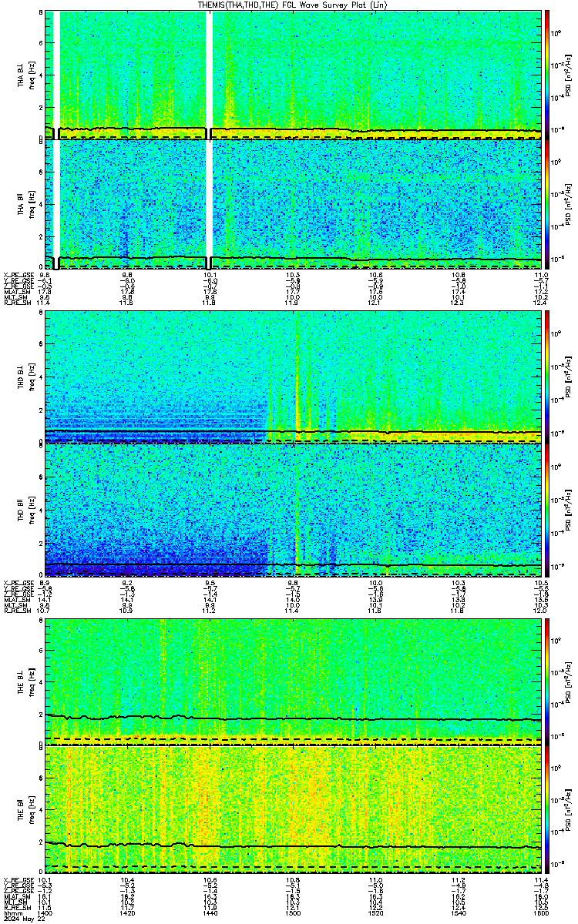Click the 'THA B⊥ freq [Hz]' axis label
Image resolution: width=578 pixels, height=924 pixels.
point(27,74)
